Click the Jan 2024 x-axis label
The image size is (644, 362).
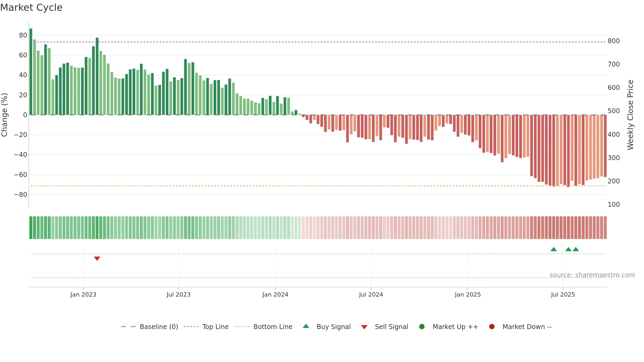[275, 294]
